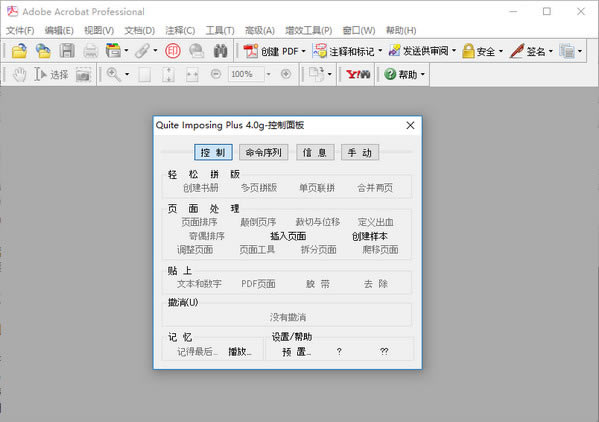Switch to the 信息 tab
The height and width of the screenshot is (422, 599).
315,152
